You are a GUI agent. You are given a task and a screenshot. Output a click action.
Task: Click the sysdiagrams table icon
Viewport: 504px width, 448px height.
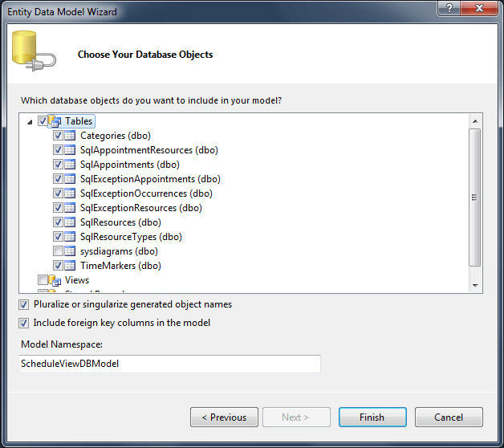70,251
